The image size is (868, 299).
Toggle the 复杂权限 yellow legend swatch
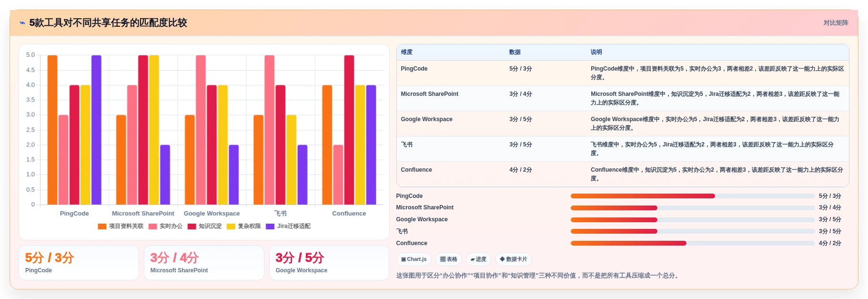click(231, 227)
